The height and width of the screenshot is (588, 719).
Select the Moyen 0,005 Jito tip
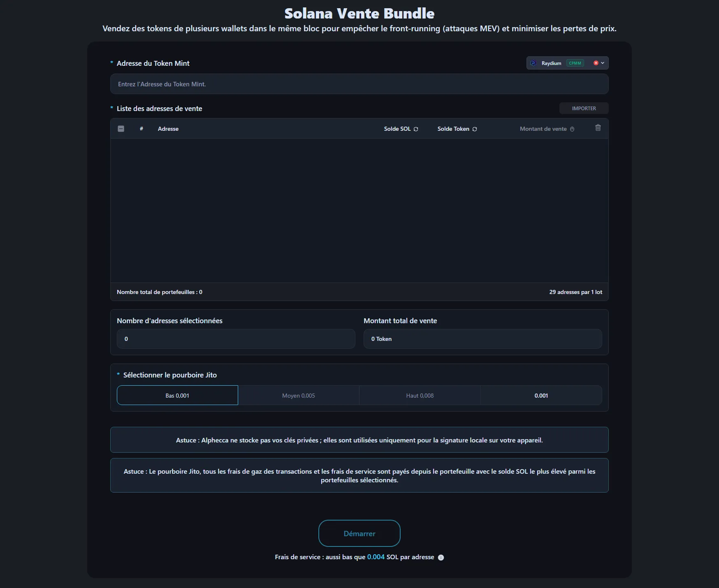299,395
